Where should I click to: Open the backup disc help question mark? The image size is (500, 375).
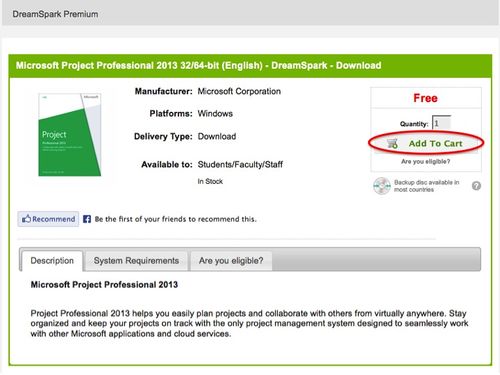(476, 186)
